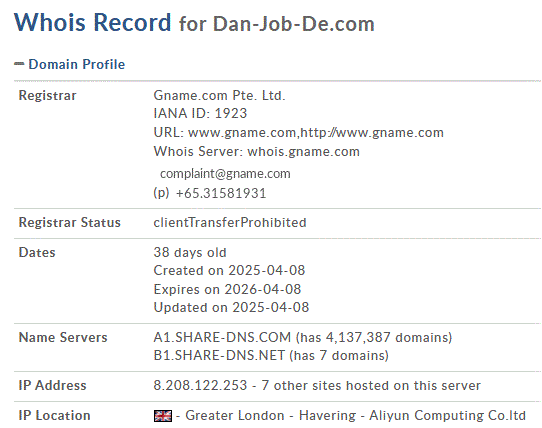542x428 pixels.
Task: Open the B1.SHARE-DNS.NET name server
Action: pyautogui.click(x=219, y=356)
